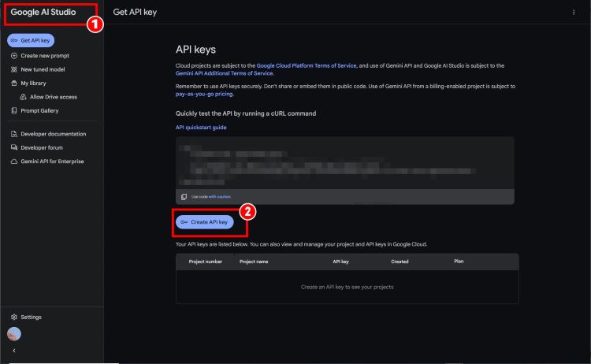Click the document icon beside Developer documentation
The width and height of the screenshot is (591, 364).
click(14, 134)
